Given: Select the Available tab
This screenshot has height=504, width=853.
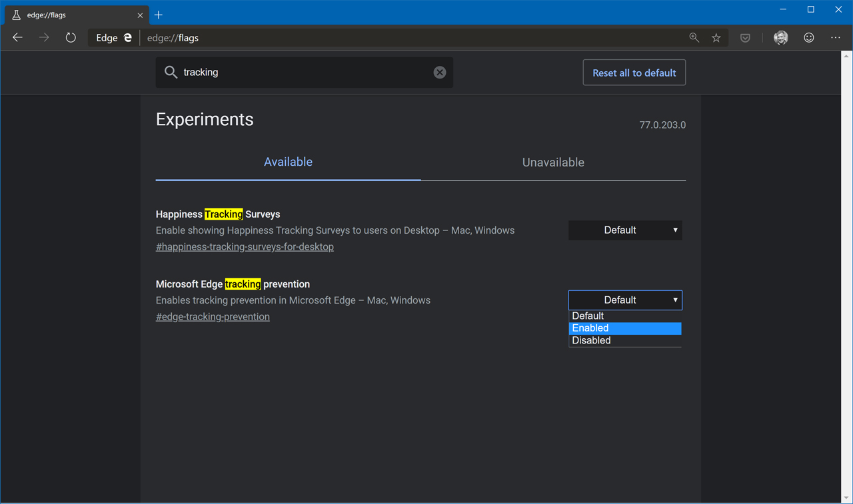Looking at the screenshot, I should (288, 162).
